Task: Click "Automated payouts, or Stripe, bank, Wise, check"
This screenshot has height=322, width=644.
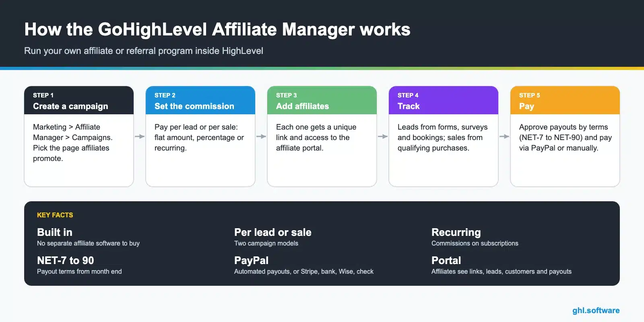Action: pyautogui.click(x=304, y=271)
